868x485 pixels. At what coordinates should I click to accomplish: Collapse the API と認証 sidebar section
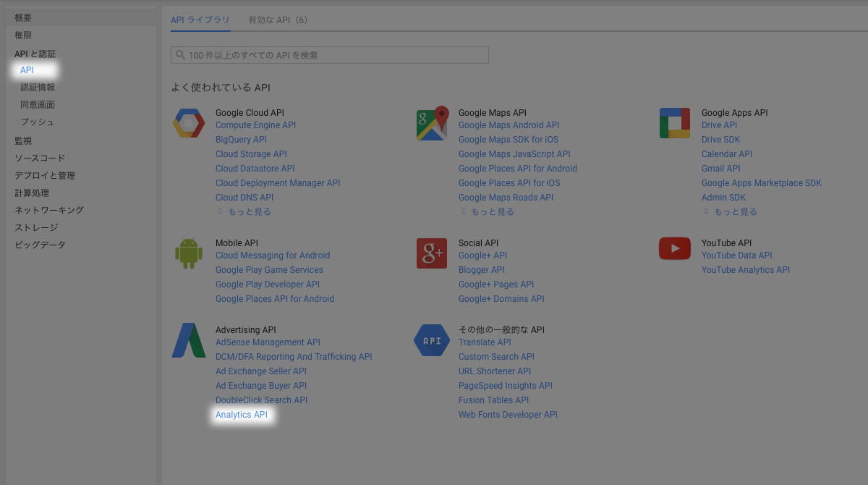coord(35,54)
